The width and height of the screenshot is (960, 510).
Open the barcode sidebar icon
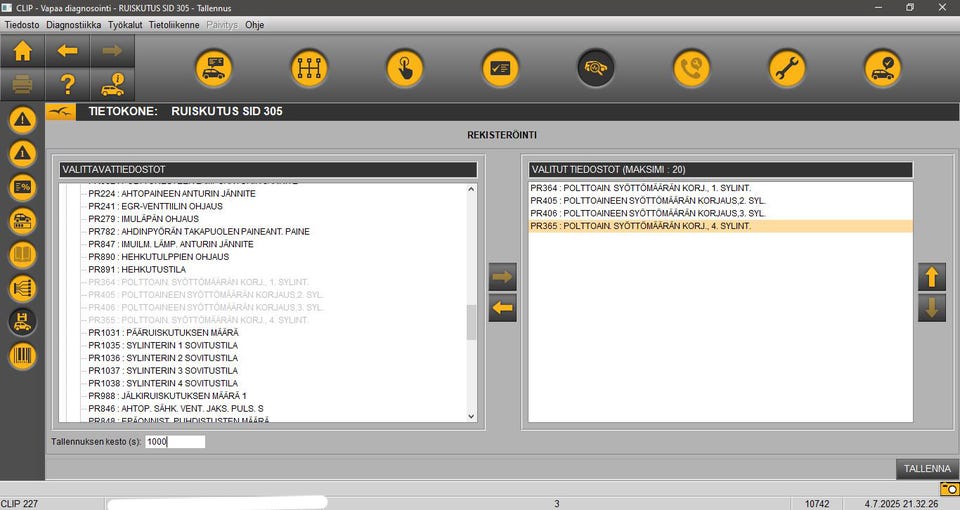pos(23,356)
